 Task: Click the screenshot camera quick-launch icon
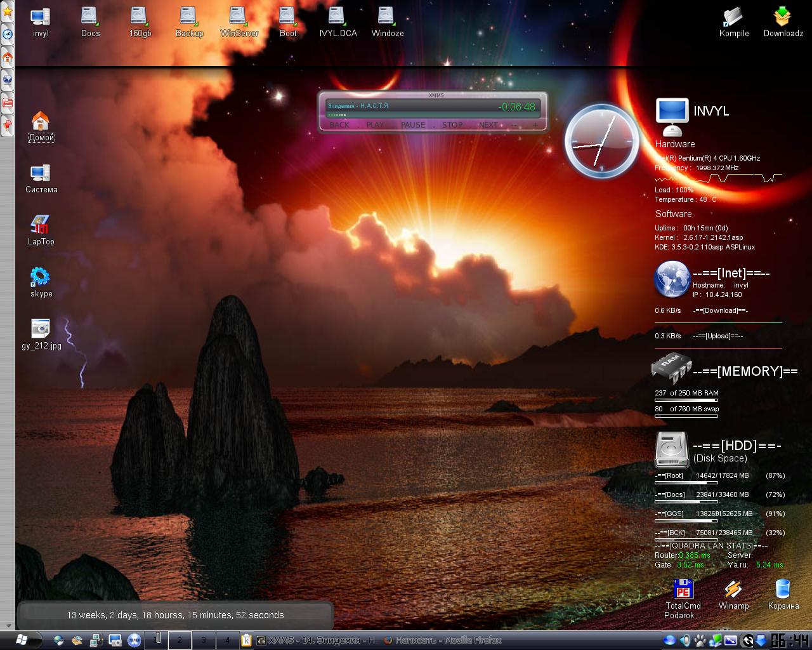point(115,640)
